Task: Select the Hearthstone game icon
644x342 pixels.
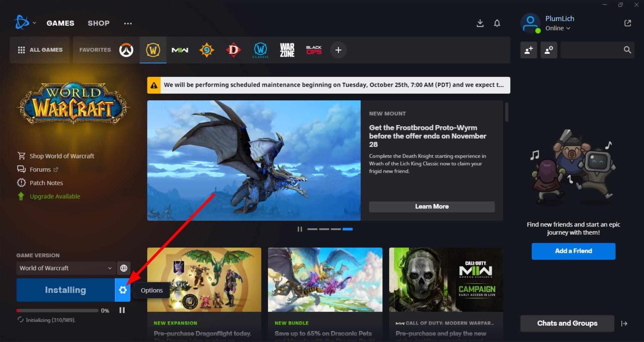Action: (207, 50)
